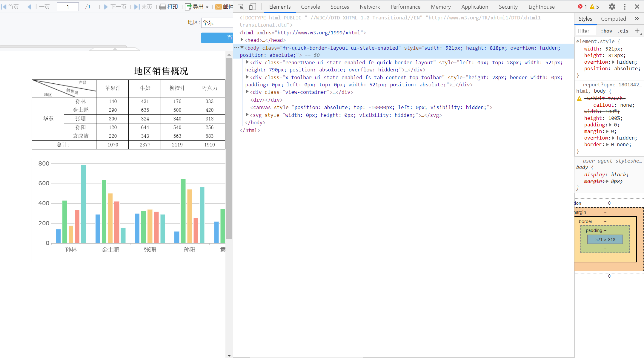Click the scroll down arrow of report

pyautogui.click(x=229, y=355)
